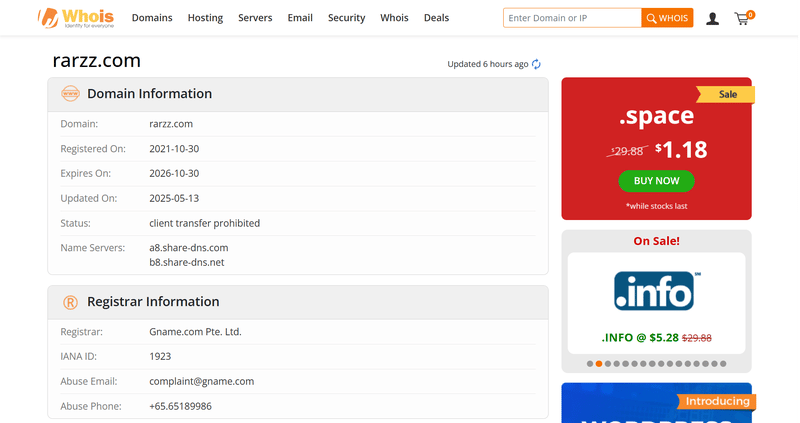The height and width of the screenshot is (423, 800).
Task: Select status client transfer prohibited
Action: [x=205, y=223]
